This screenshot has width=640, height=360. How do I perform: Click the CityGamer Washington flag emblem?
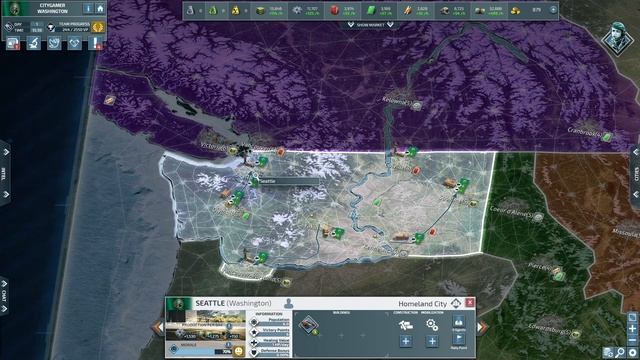(x=16, y=9)
